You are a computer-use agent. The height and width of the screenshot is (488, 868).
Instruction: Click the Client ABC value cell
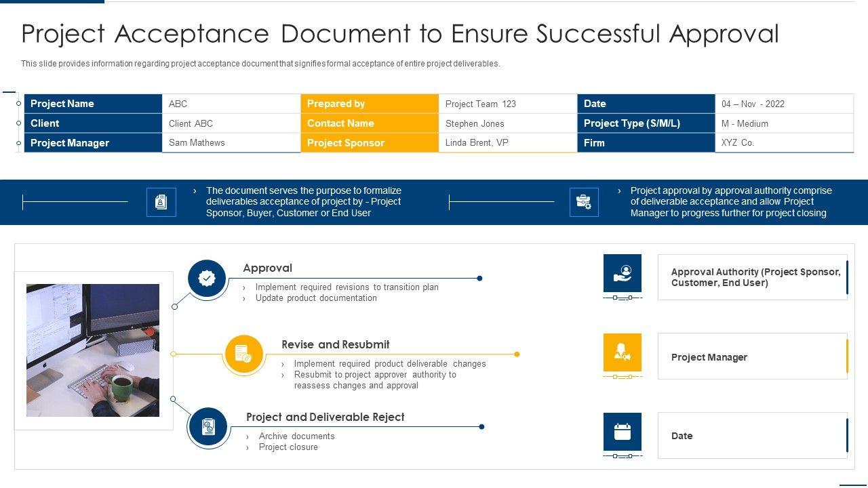pyautogui.click(x=232, y=123)
